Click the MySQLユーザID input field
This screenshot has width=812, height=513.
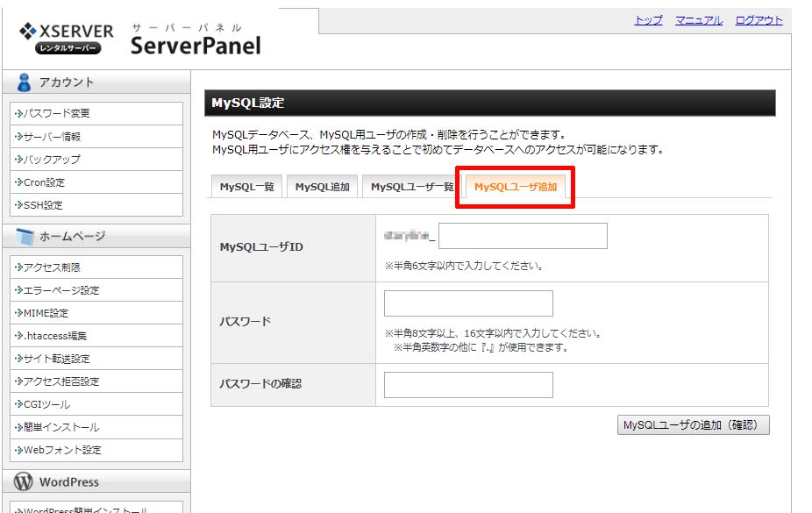tap(523, 236)
